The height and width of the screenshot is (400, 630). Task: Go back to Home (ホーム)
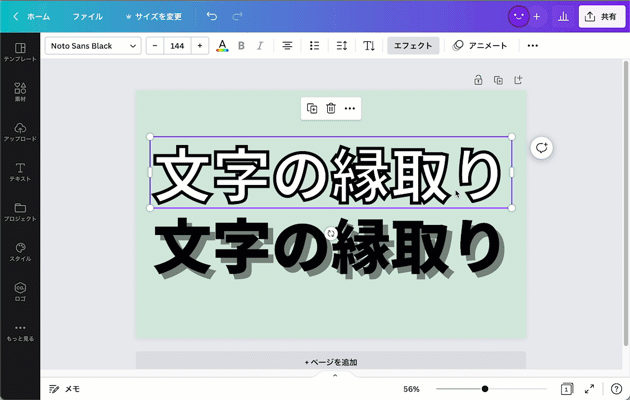click(32, 16)
